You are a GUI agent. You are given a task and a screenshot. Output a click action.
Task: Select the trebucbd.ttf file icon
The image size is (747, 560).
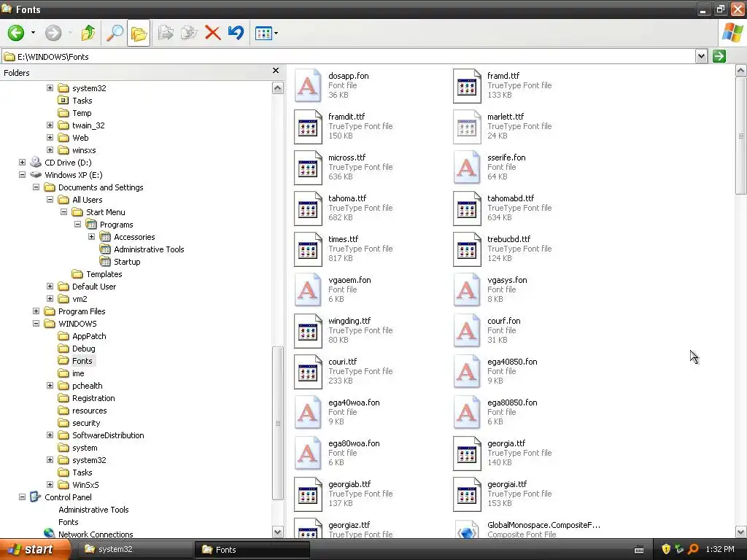467,249
